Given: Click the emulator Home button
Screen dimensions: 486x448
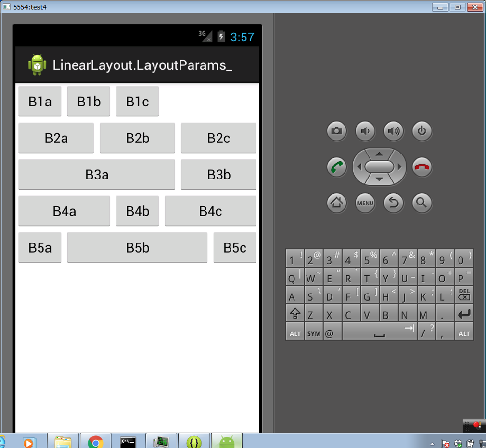Looking at the screenshot, I should tap(337, 203).
